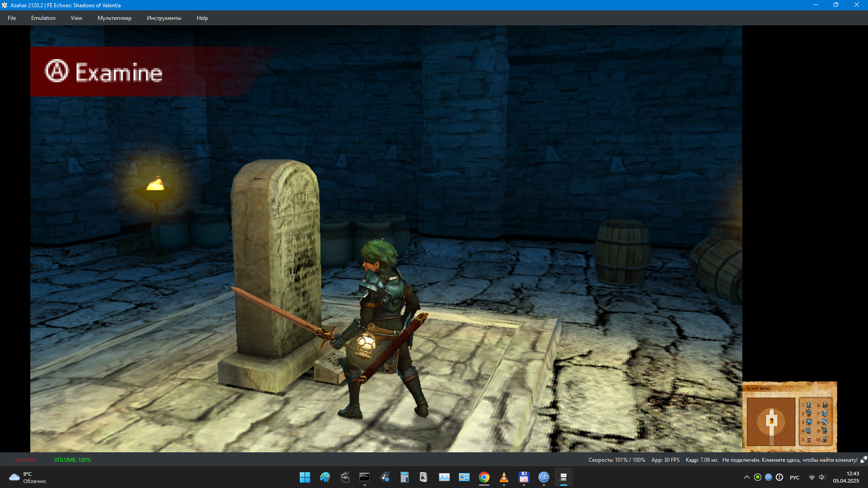The height and width of the screenshot is (488, 868).
Task: Click the Azahar emulator taskbar icon
Action: point(564,477)
